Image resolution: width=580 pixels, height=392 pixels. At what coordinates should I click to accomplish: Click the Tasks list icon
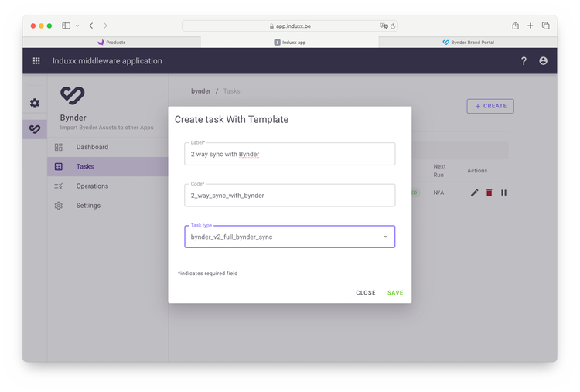[59, 167]
